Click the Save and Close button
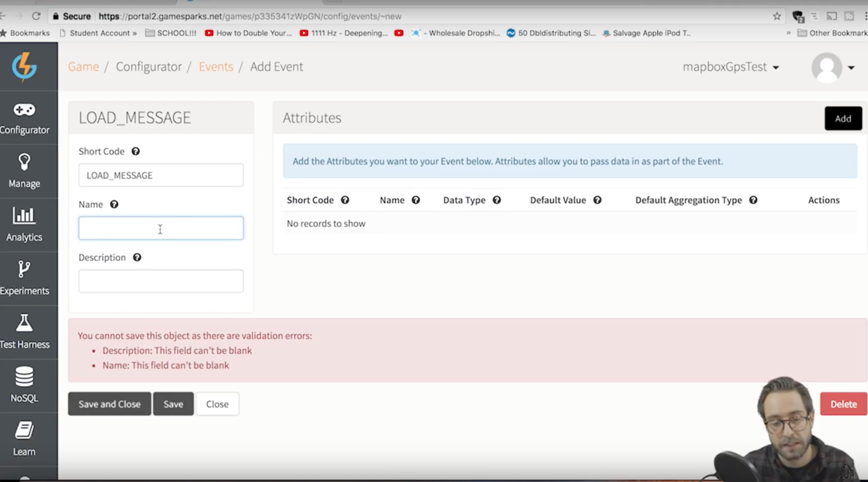Screen dimensions: 868x482 (x=110, y=404)
